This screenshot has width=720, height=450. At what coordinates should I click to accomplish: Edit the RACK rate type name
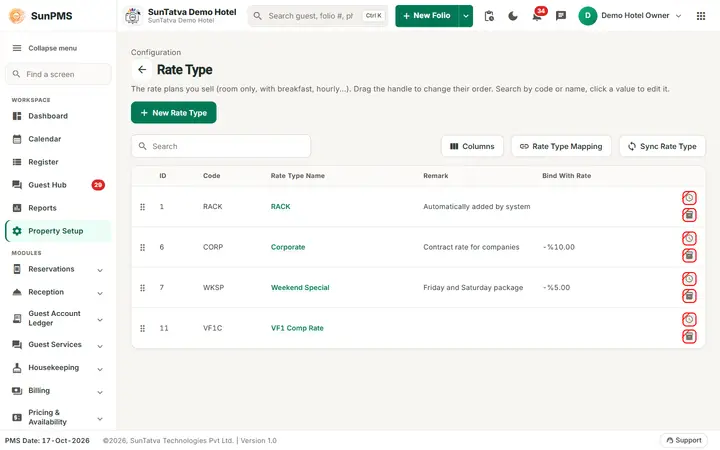pyautogui.click(x=281, y=207)
